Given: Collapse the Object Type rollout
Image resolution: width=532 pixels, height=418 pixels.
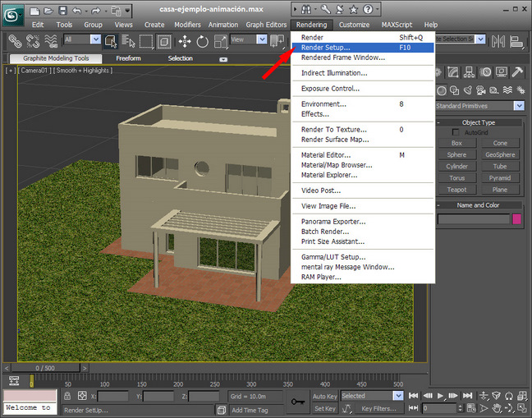Looking at the screenshot, I should point(478,122).
